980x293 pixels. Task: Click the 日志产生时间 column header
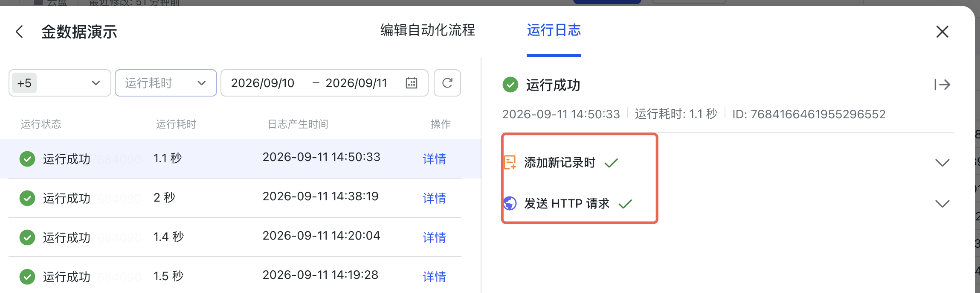(298, 124)
